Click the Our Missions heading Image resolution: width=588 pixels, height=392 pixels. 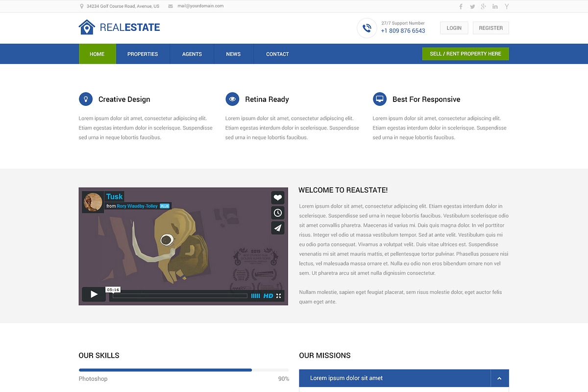[x=325, y=355]
